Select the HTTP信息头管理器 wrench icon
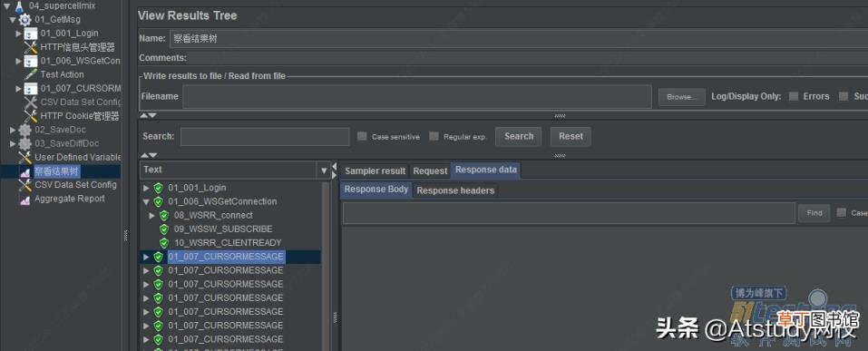868x351 pixels. click(x=31, y=47)
